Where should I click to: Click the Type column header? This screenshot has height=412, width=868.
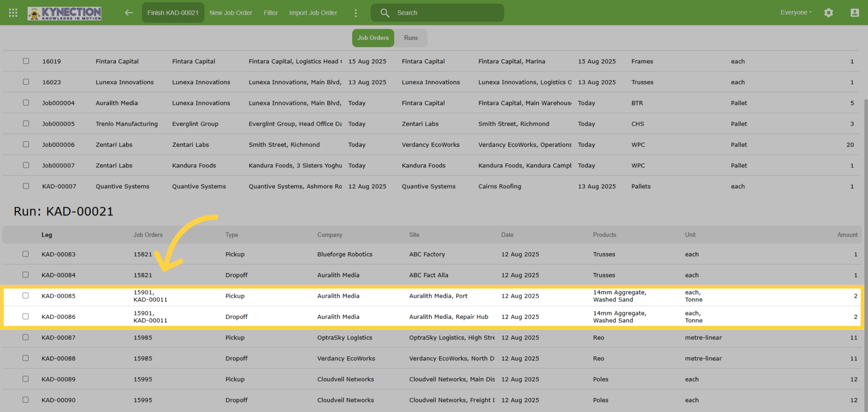point(231,235)
